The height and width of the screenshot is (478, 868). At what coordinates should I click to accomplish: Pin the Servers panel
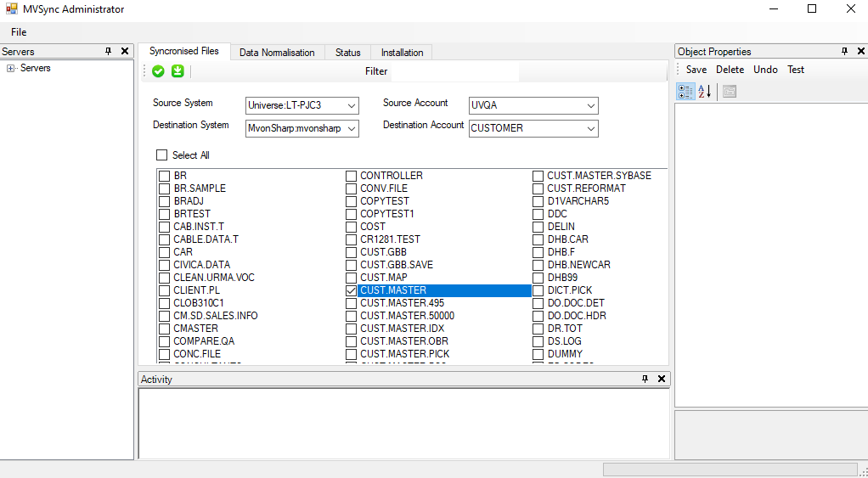pos(109,52)
